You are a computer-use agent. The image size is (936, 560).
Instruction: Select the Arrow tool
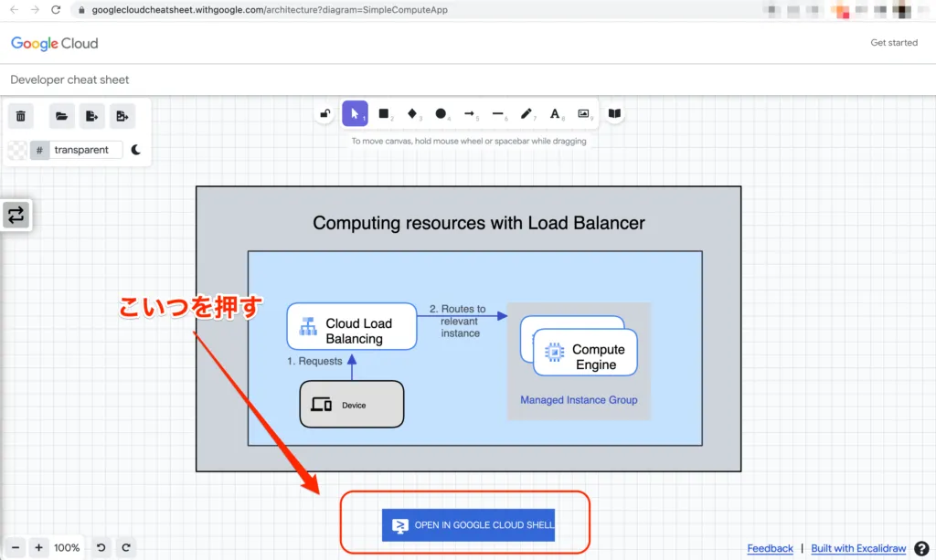[x=469, y=113]
